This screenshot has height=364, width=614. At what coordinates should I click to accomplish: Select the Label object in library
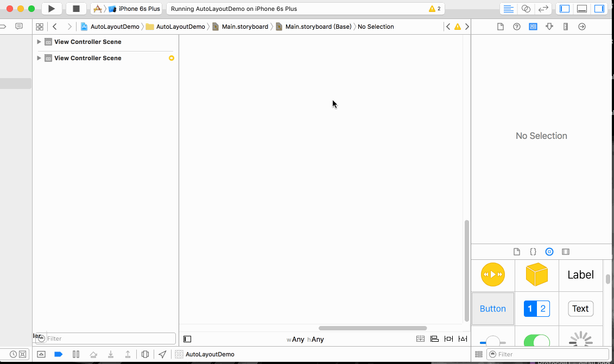580,274
